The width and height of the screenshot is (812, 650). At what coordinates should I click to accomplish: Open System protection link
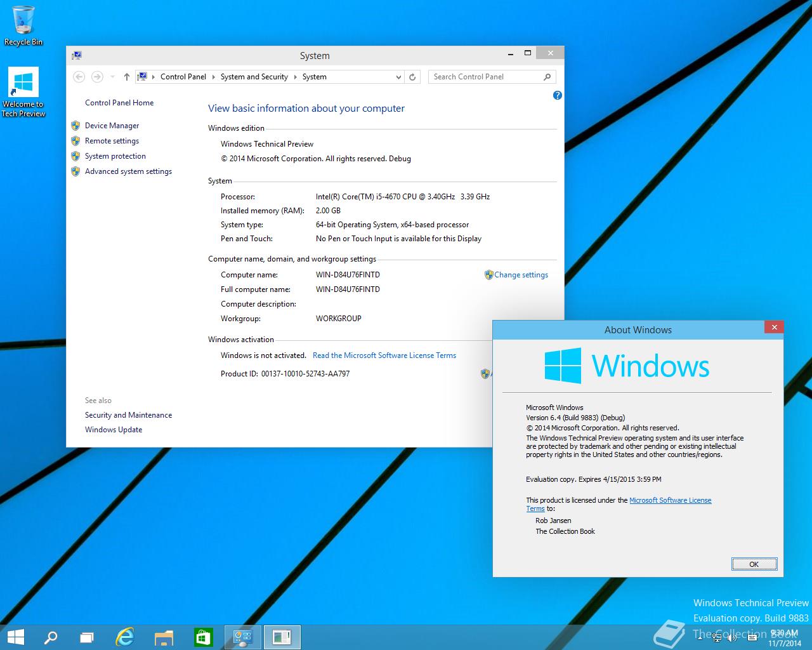click(115, 156)
